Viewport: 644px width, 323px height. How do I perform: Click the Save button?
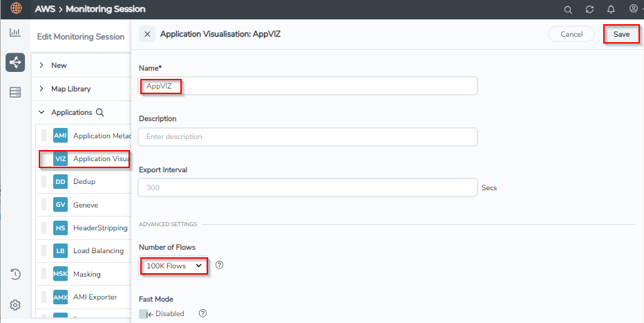click(x=621, y=34)
